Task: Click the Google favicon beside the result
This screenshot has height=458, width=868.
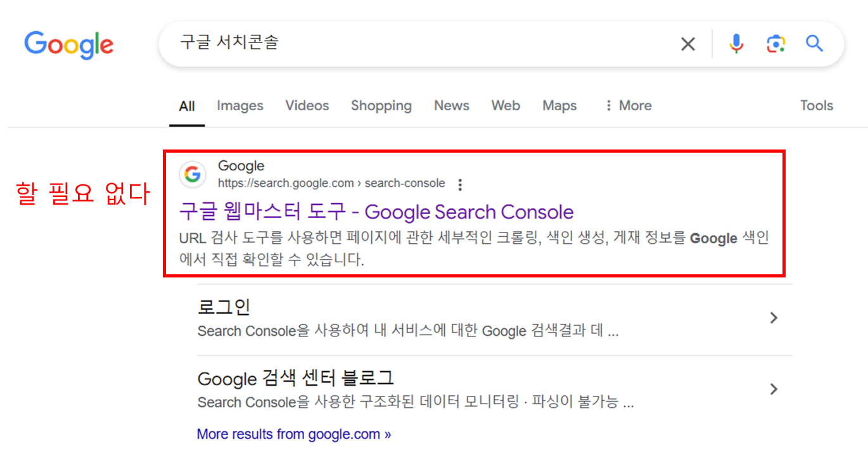Action: (x=193, y=174)
